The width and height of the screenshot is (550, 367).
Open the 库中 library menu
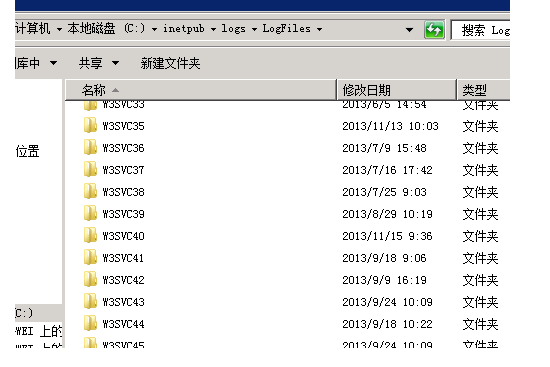[36, 64]
